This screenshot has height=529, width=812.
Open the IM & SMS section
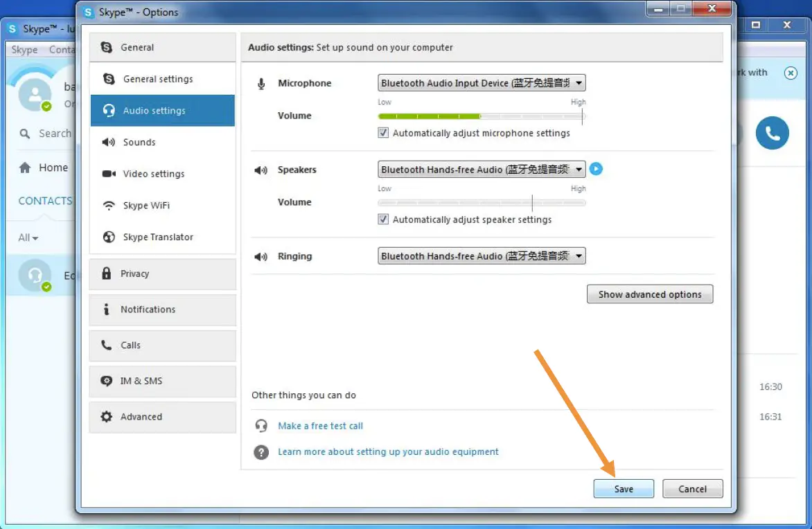(x=162, y=381)
